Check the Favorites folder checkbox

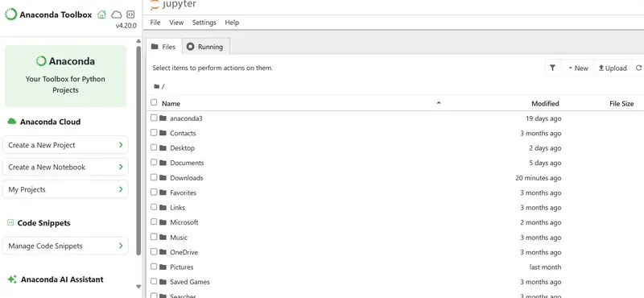(x=154, y=192)
